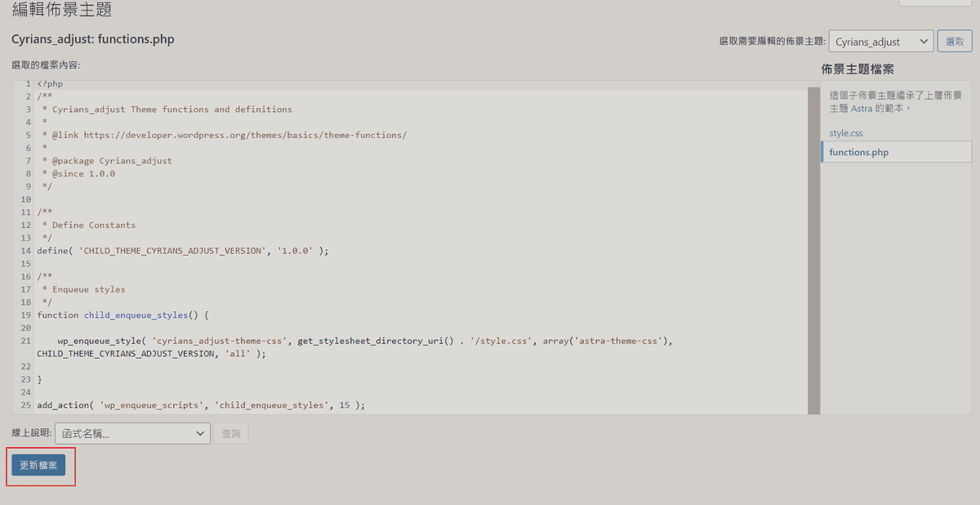Click the add_action wp_enqueue_scripts line
The height and width of the screenshot is (505, 980).
click(201, 405)
